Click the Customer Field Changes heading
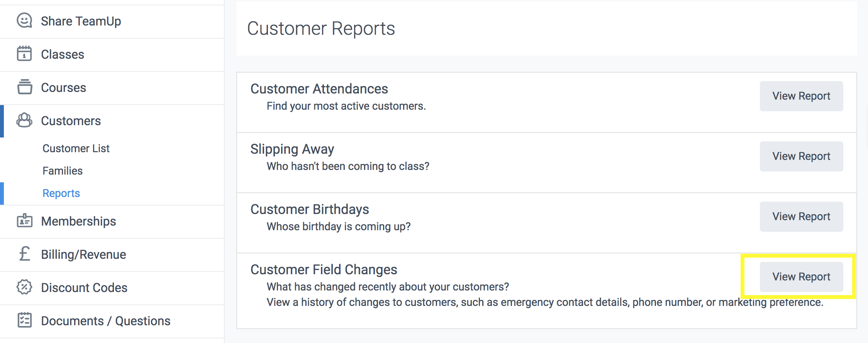Viewport: 868px width, 343px height. click(x=324, y=270)
